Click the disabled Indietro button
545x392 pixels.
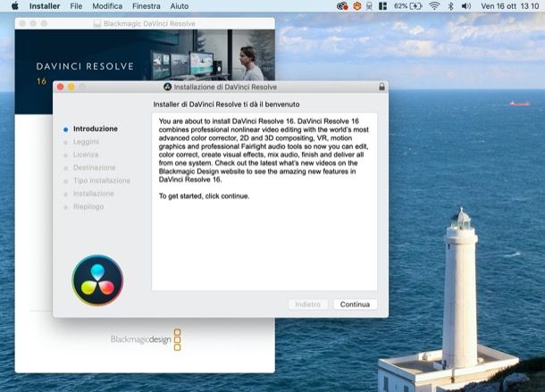(307, 304)
